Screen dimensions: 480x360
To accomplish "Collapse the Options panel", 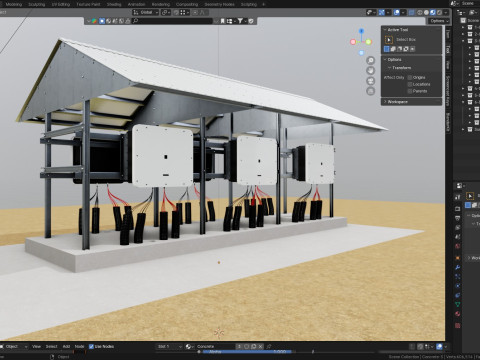I will pyautogui.click(x=393, y=59).
